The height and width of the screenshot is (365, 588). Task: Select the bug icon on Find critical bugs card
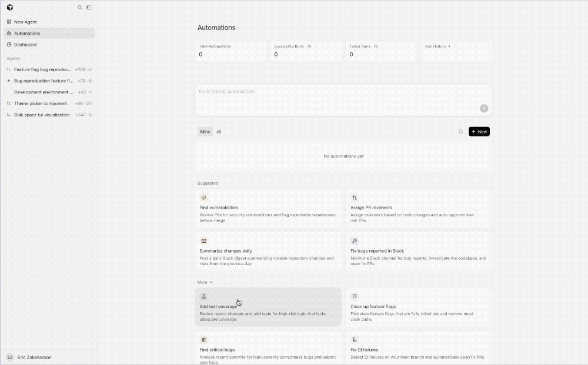pos(203,340)
